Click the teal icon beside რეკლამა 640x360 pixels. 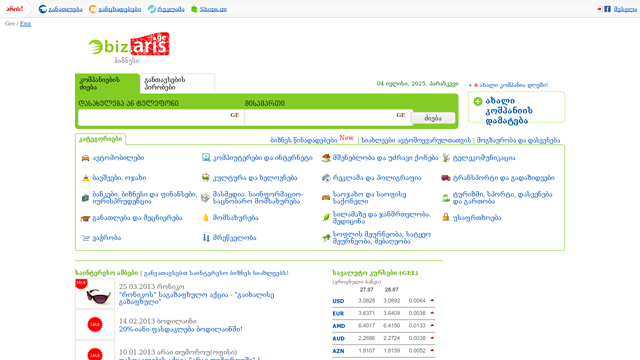(151, 9)
